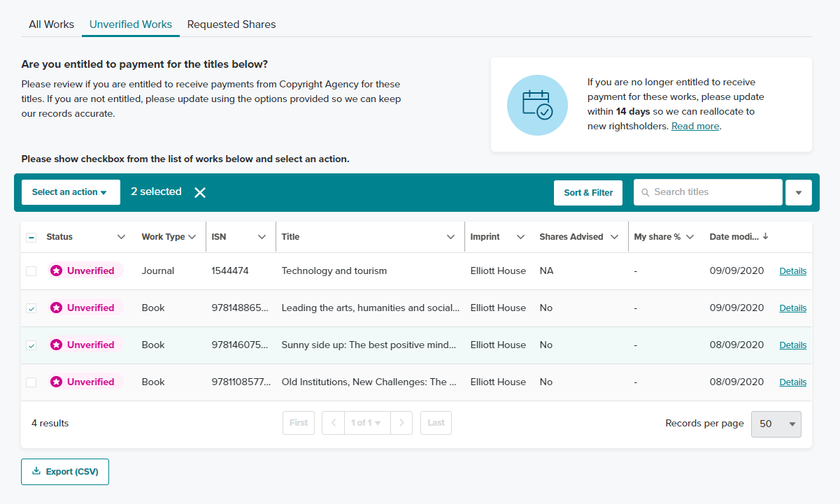
Task: Go to the next page arrow
Action: point(401,423)
